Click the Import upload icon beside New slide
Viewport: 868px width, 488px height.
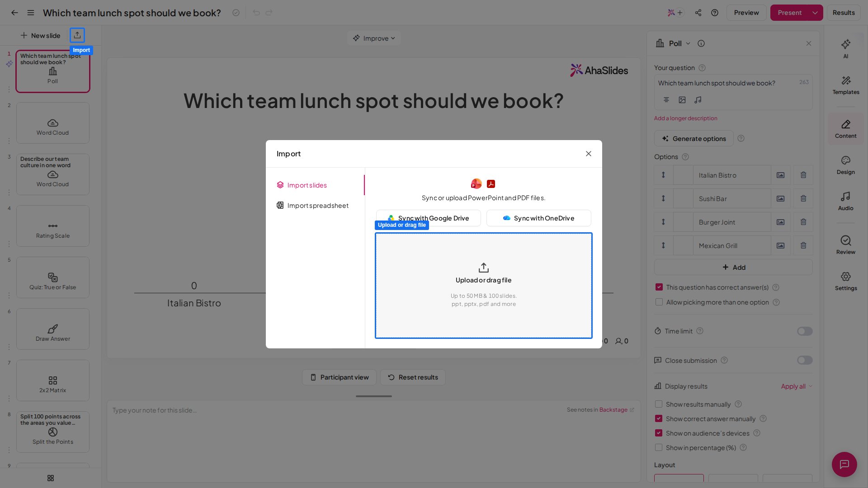click(77, 35)
